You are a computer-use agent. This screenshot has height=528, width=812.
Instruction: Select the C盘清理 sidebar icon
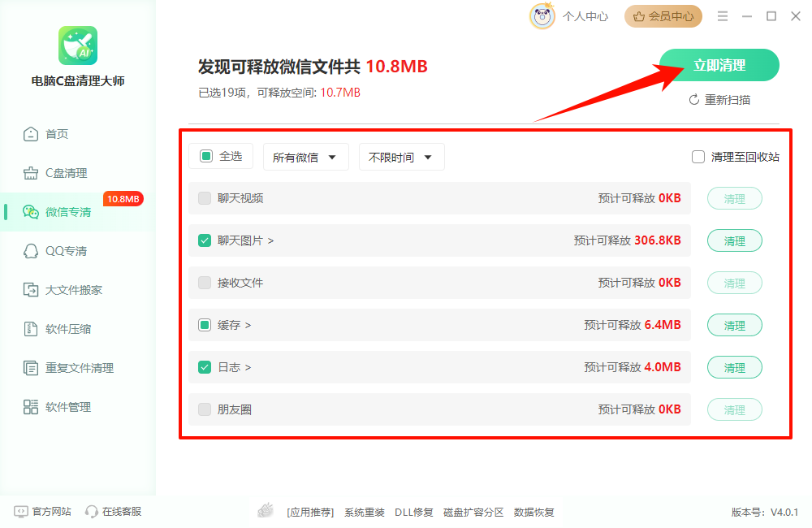(28, 172)
